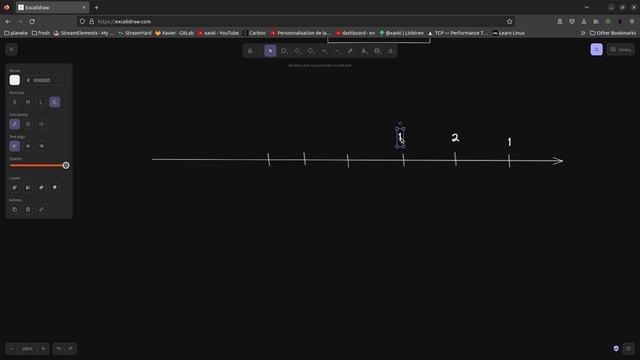Click the encryption shield icon
Viewport: 640px width, 360px height.
[616, 348]
